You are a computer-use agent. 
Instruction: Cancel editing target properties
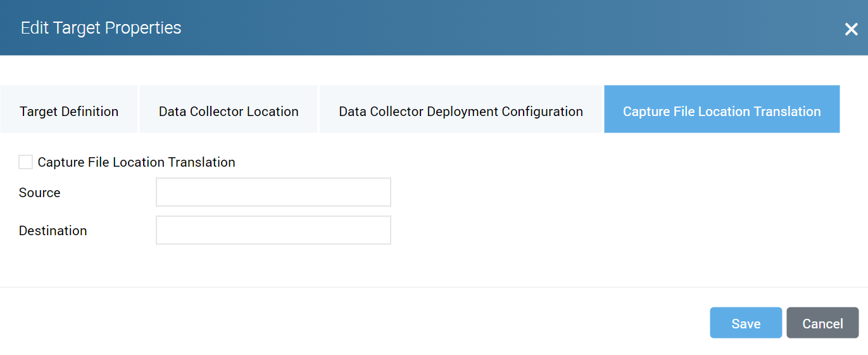click(822, 323)
